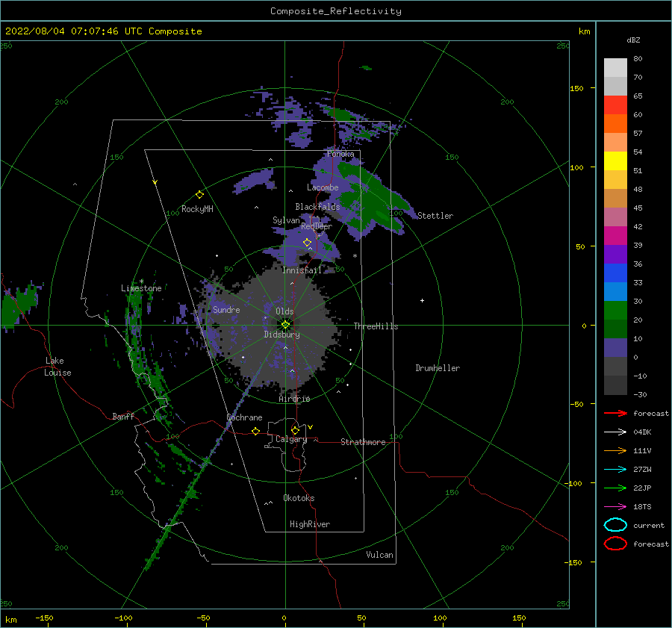Click the yellow diamond marker above Calgary

pos(295,430)
